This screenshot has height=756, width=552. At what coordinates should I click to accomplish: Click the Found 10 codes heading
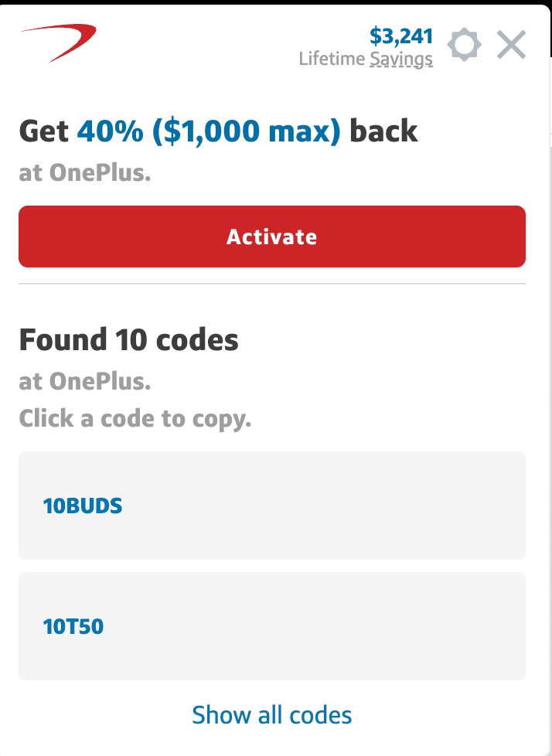[x=129, y=339]
